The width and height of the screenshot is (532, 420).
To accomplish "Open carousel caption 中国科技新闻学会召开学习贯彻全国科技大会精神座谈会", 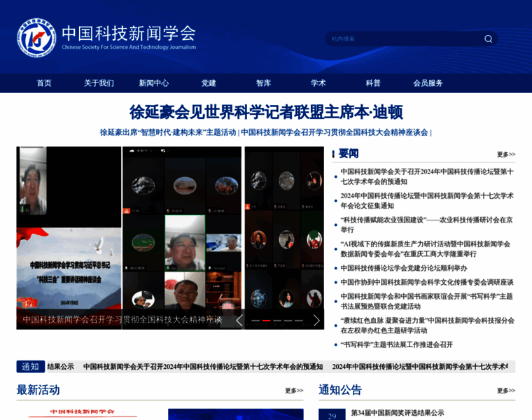I will 122,320.
